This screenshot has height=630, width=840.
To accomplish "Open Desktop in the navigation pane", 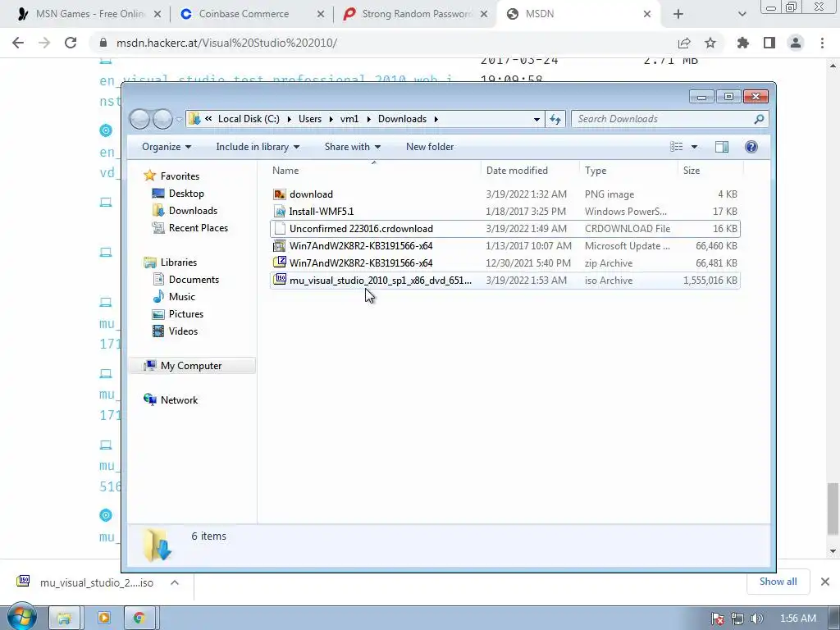I will 178,194.
